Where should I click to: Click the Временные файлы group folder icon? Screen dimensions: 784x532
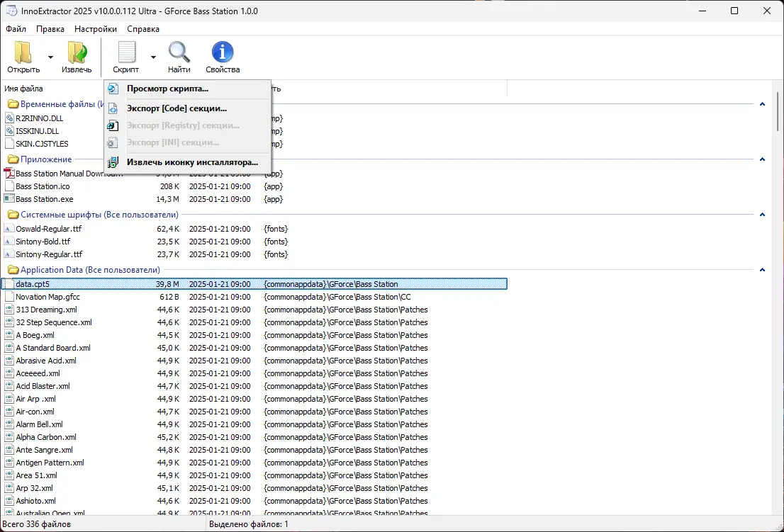(13, 104)
